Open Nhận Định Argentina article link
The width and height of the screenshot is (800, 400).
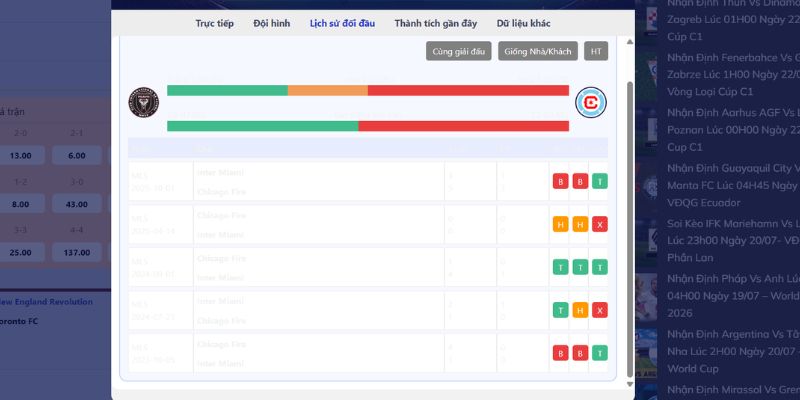click(x=733, y=352)
